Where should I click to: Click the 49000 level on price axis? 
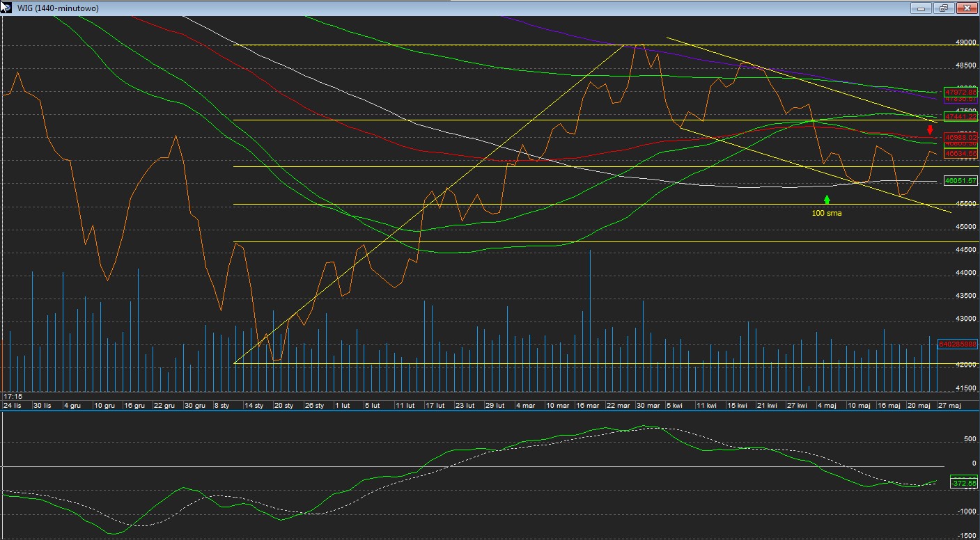click(965, 42)
